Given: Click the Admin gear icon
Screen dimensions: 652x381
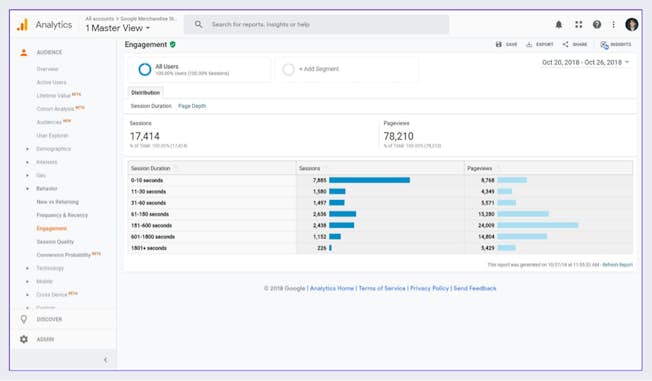Looking at the screenshot, I should tap(24, 339).
